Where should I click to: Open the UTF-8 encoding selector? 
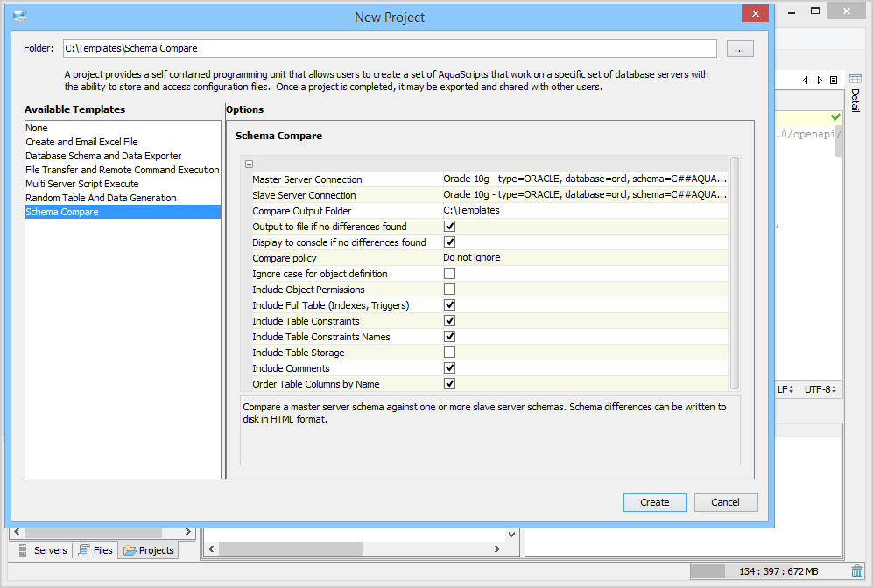[820, 389]
